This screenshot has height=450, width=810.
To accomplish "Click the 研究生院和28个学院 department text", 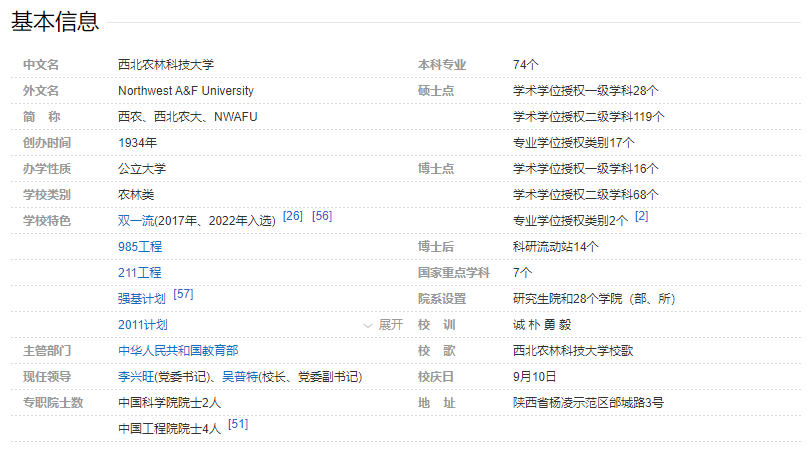I will point(594,299).
